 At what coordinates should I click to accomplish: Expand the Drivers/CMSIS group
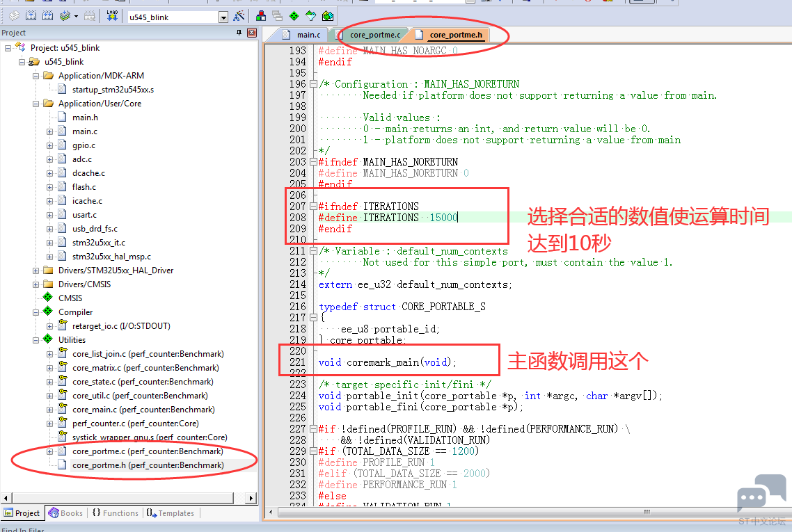pos(36,284)
